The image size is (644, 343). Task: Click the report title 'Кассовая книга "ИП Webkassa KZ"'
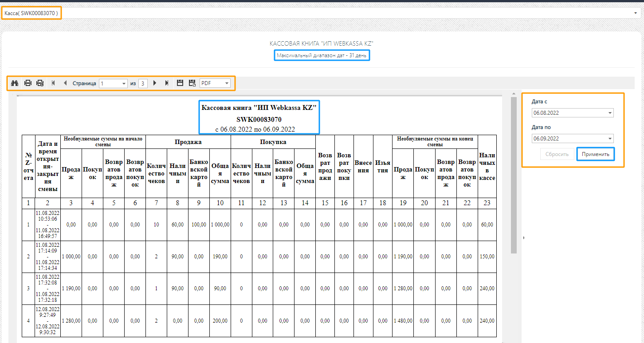pos(259,108)
